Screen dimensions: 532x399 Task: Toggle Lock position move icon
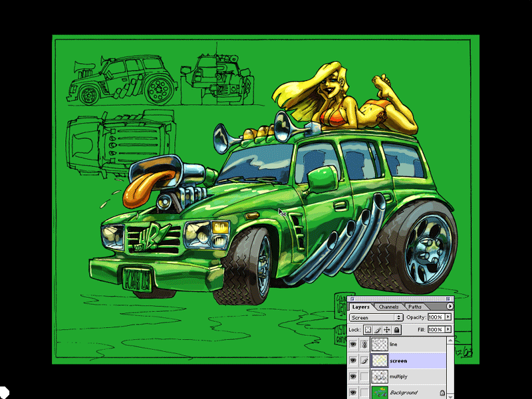tap(387, 329)
